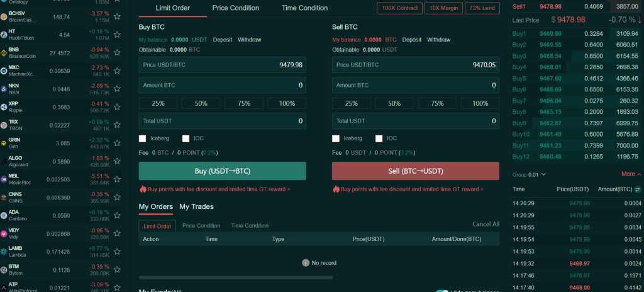Check IOC under Buy BTC
Viewport: 644px width, 292px height.
pos(186,138)
